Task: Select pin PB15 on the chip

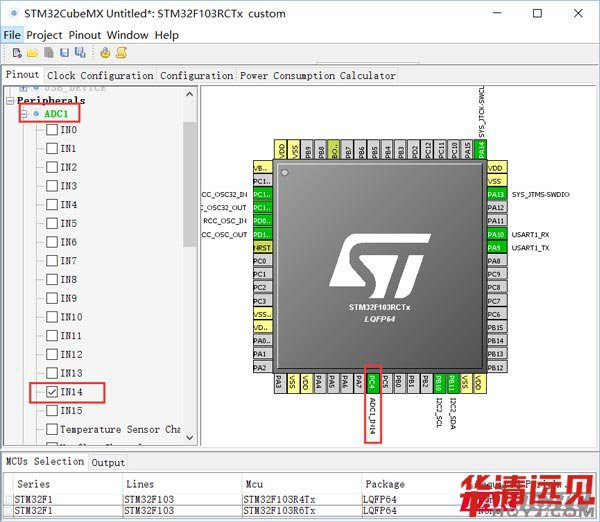Action: [497, 328]
